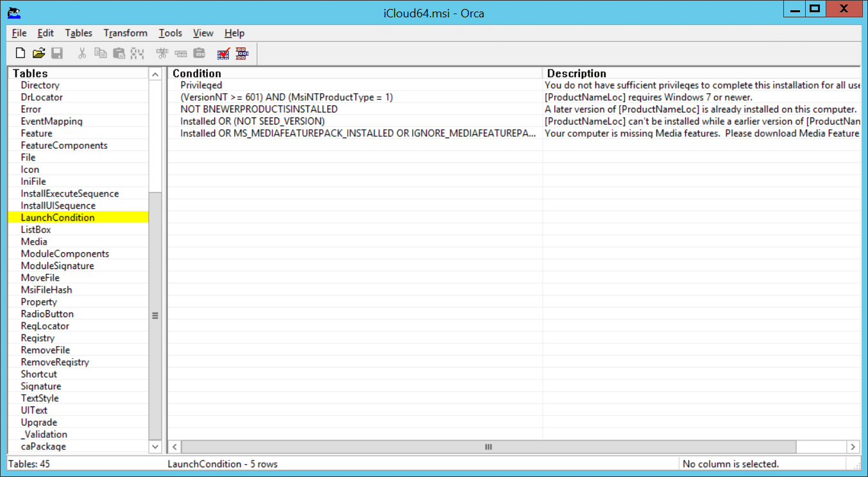Click the red and blue tables icon
868x477 pixels.
(242, 54)
